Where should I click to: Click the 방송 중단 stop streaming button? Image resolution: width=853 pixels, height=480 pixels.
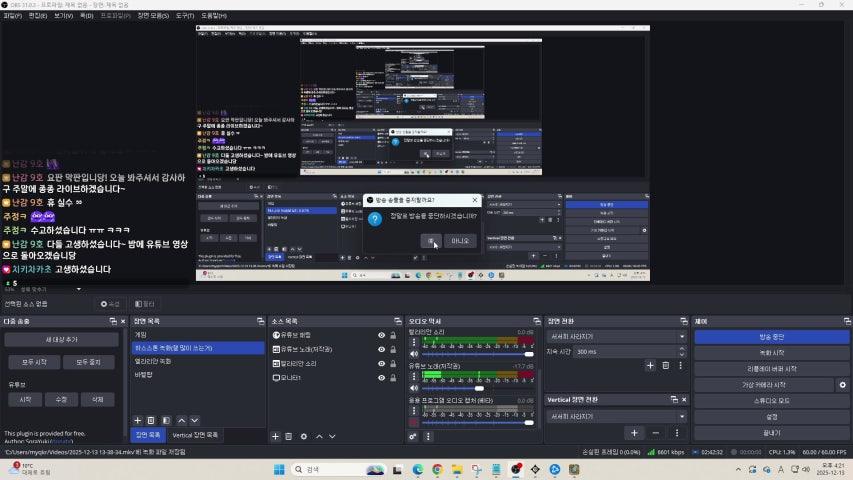[x=771, y=337]
